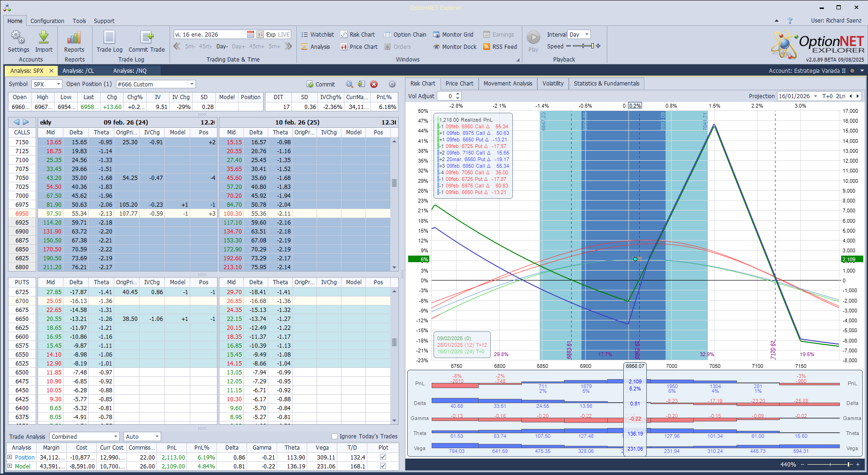Open the Watchlist window
The height and width of the screenshot is (475, 868).
(x=318, y=34)
